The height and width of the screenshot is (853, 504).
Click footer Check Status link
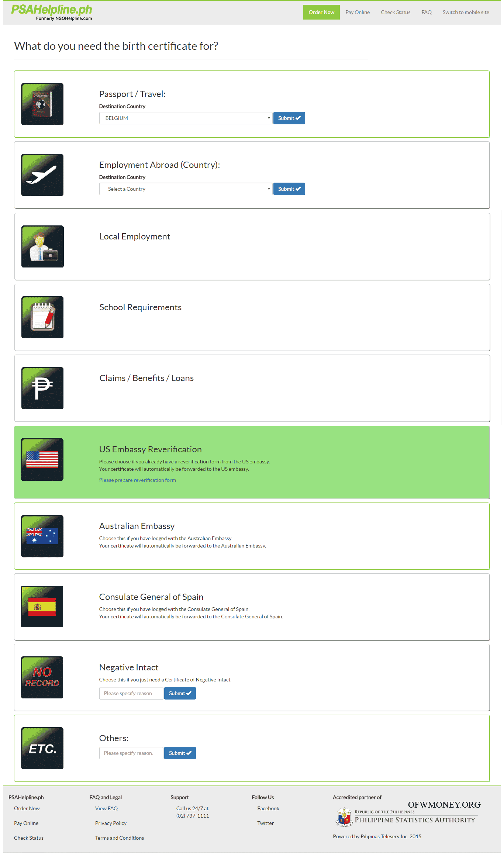tap(29, 838)
